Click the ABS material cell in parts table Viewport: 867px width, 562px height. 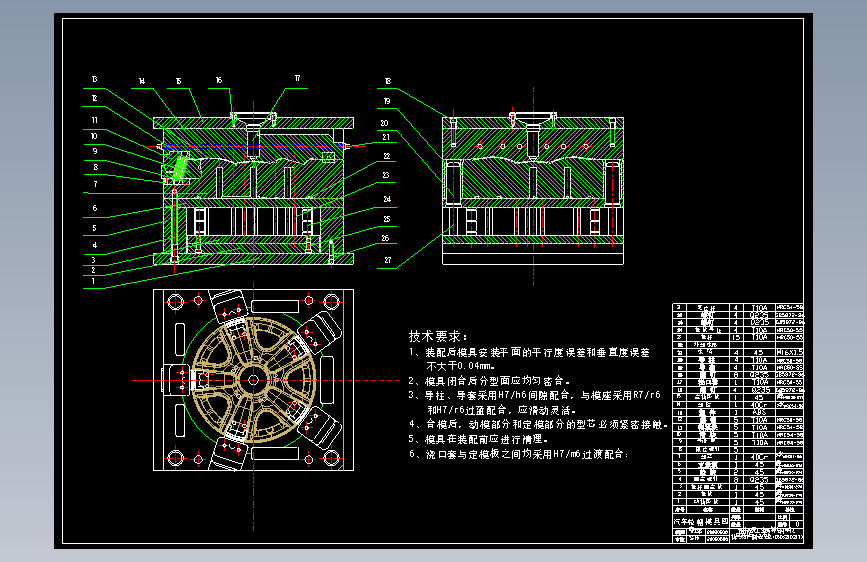(x=759, y=412)
